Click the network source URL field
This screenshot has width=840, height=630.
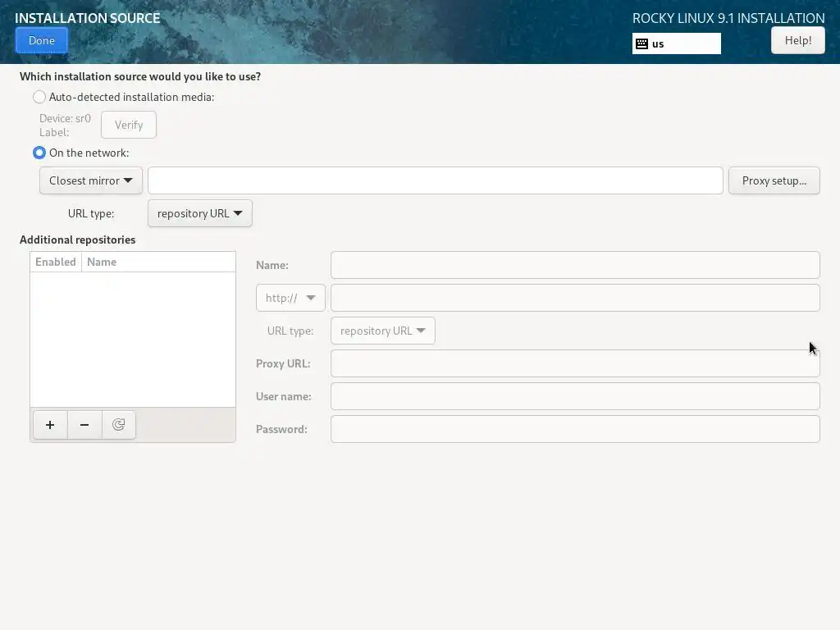(436, 180)
